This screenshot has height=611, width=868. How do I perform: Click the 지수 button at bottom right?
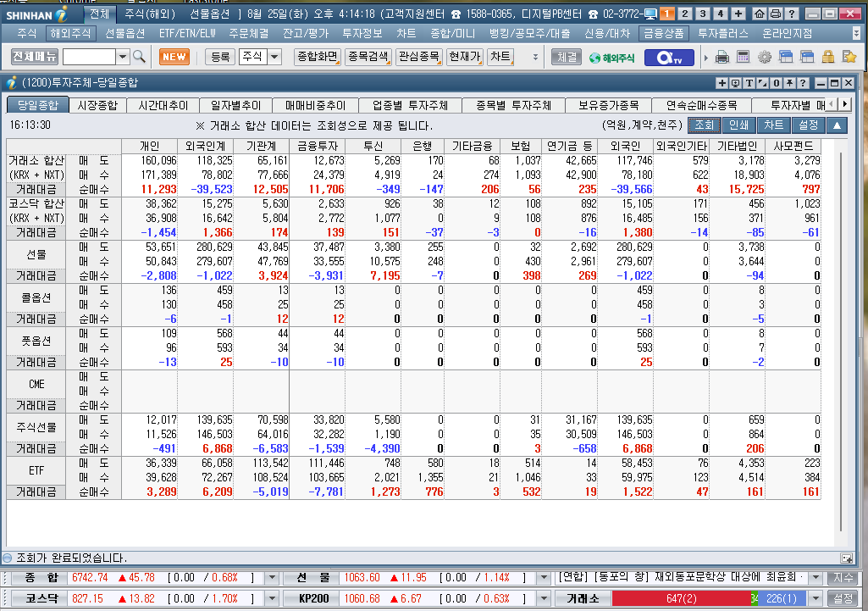click(843, 578)
